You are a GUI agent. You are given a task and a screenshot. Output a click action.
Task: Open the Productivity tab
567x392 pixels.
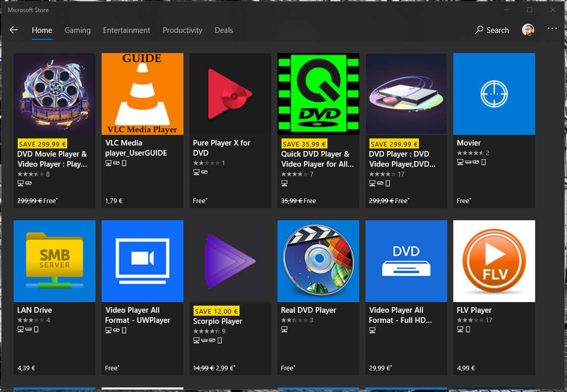click(182, 30)
